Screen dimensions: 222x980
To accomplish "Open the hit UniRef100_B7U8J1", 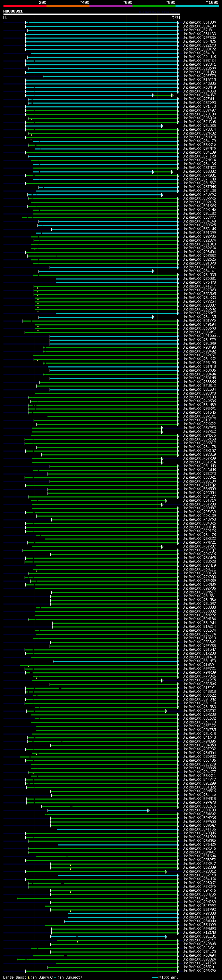I will [199, 30].
